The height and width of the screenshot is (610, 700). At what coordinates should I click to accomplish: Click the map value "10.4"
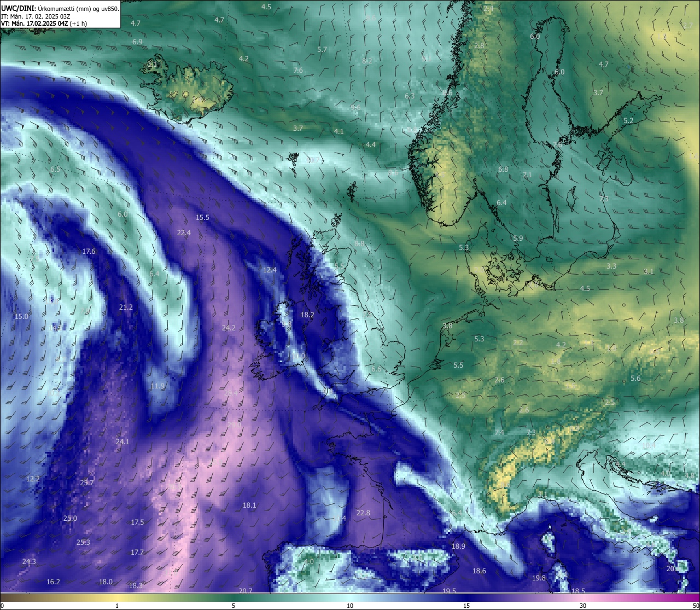[649, 445]
